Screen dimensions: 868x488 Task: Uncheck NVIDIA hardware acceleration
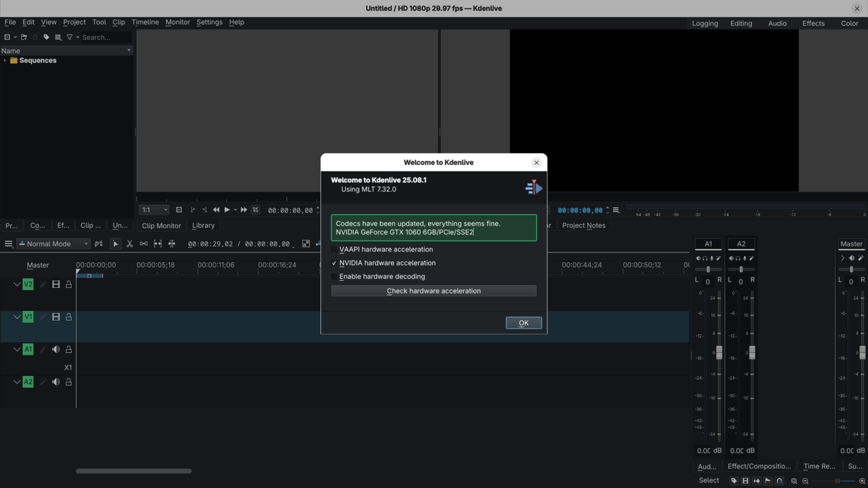click(x=335, y=263)
